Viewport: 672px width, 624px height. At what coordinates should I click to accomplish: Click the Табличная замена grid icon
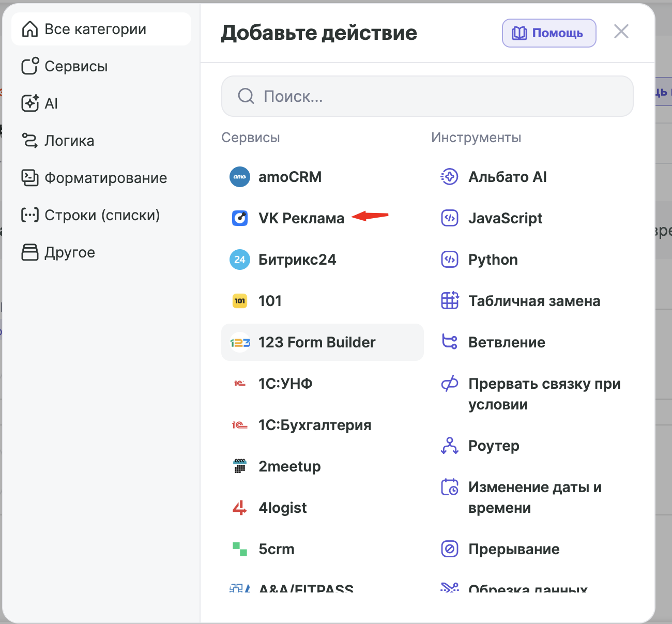pos(450,300)
